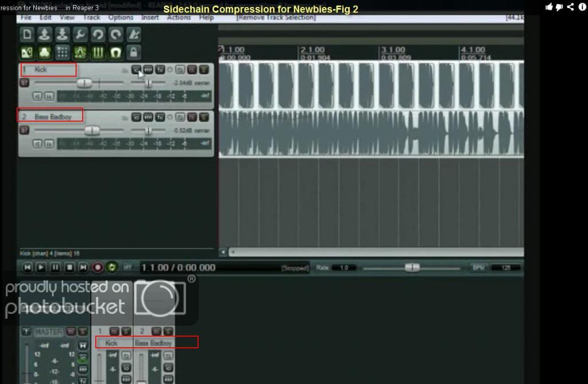
Task: Click the Rate value field
Action: point(344,268)
